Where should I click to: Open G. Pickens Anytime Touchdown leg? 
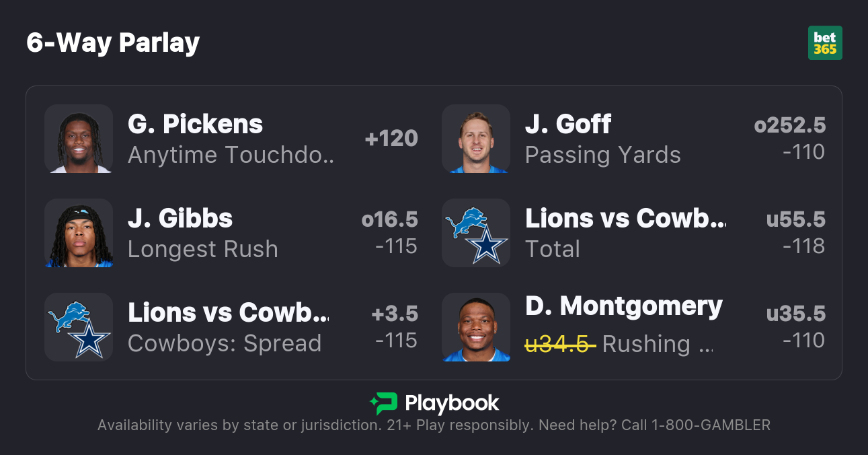pyautogui.click(x=230, y=139)
